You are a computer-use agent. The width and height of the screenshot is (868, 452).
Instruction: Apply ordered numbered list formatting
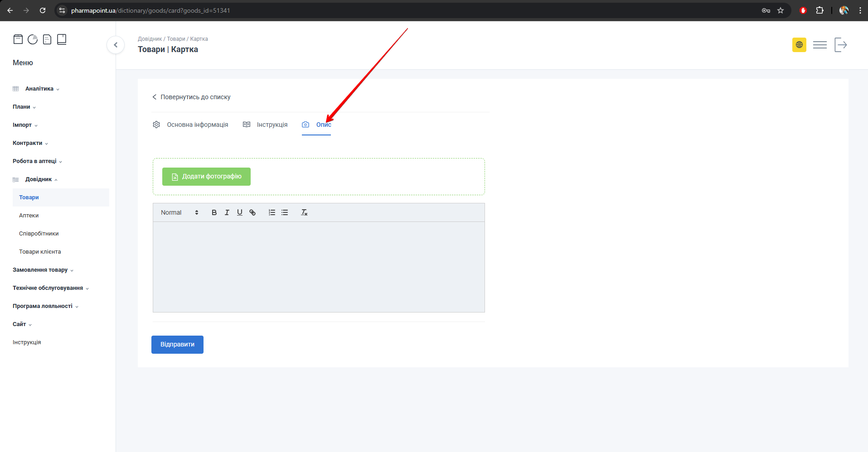point(272,212)
